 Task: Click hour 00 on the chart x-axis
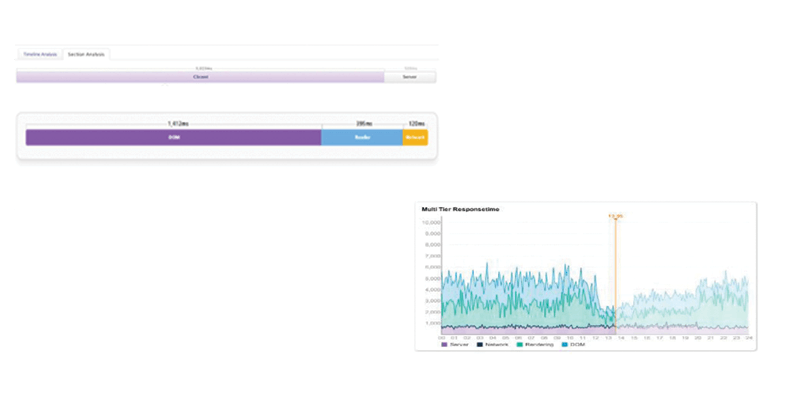coord(443,338)
